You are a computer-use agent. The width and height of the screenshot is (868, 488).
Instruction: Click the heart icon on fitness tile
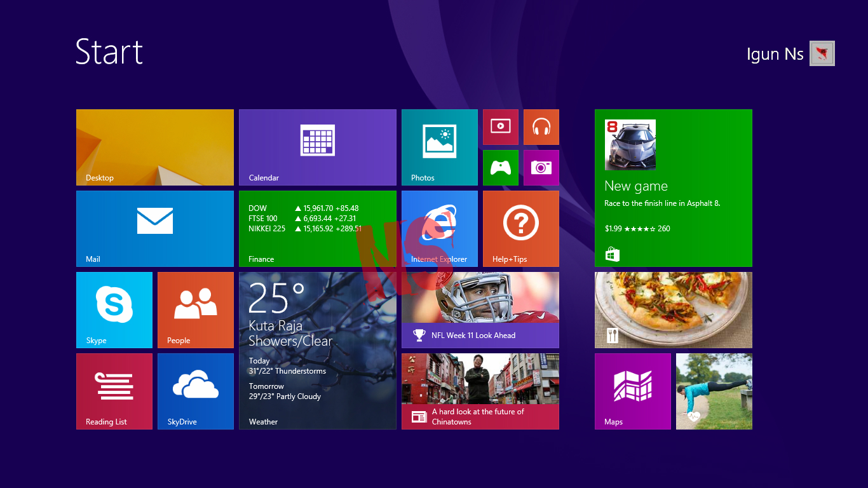click(x=693, y=417)
